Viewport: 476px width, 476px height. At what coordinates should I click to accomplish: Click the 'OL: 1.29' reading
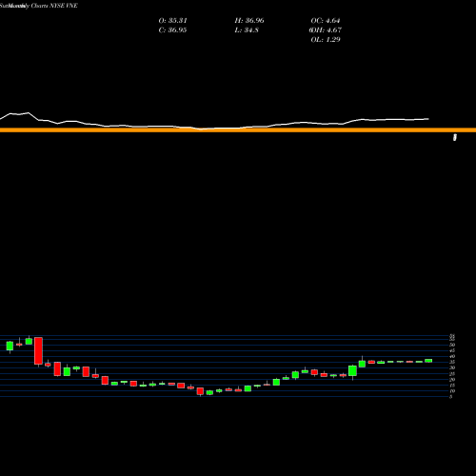pyautogui.click(x=326, y=40)
